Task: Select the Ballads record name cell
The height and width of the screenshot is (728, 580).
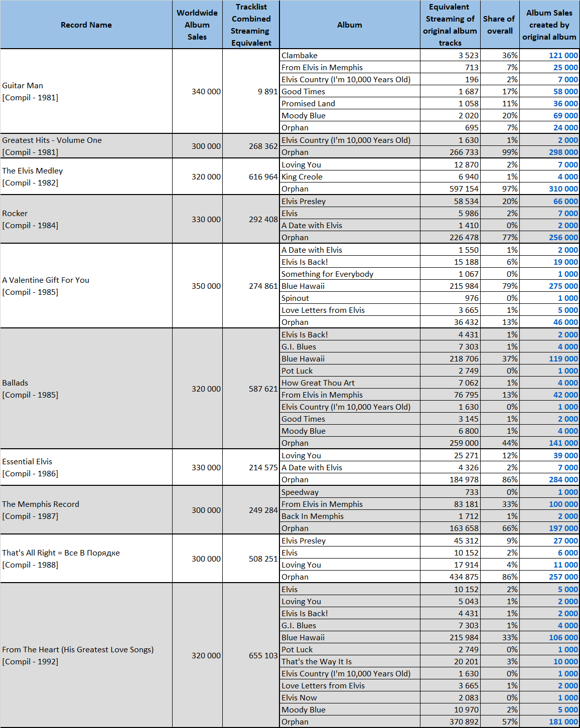Action: pos(86,389)
